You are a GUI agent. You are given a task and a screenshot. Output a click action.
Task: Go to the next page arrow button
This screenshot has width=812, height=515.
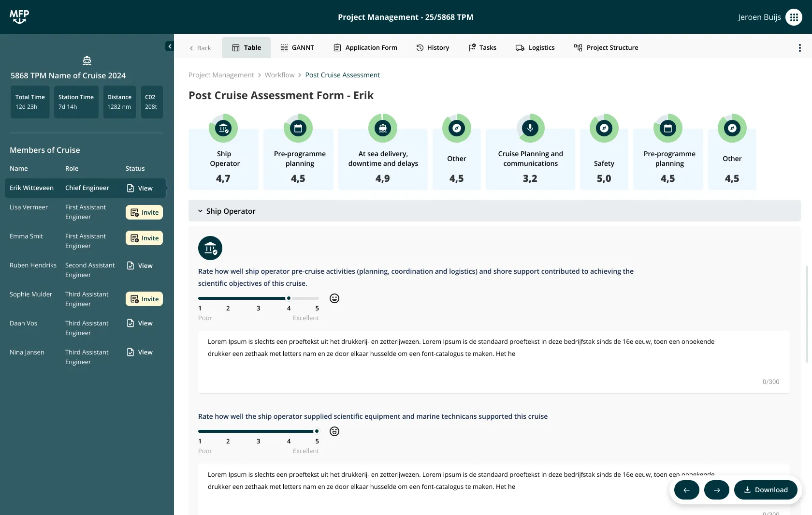click(x=717, y=490)
